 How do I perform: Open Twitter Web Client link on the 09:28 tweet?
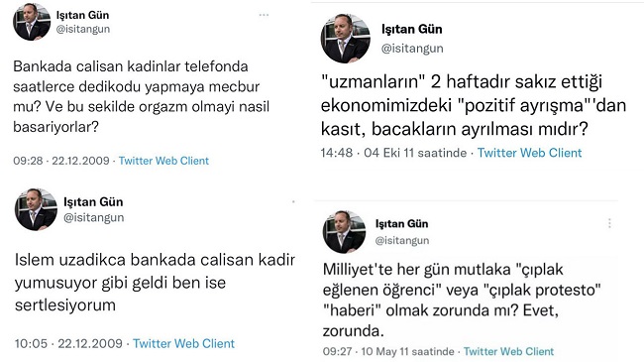pyautogui.click(x=163, y=161)
